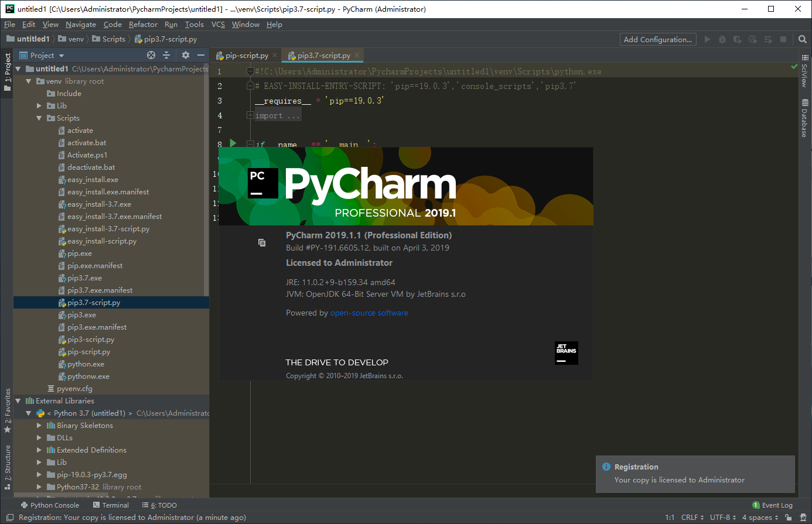Click the Concurrency Diagram run icon
812x524 pixels.
coord(769,39)
